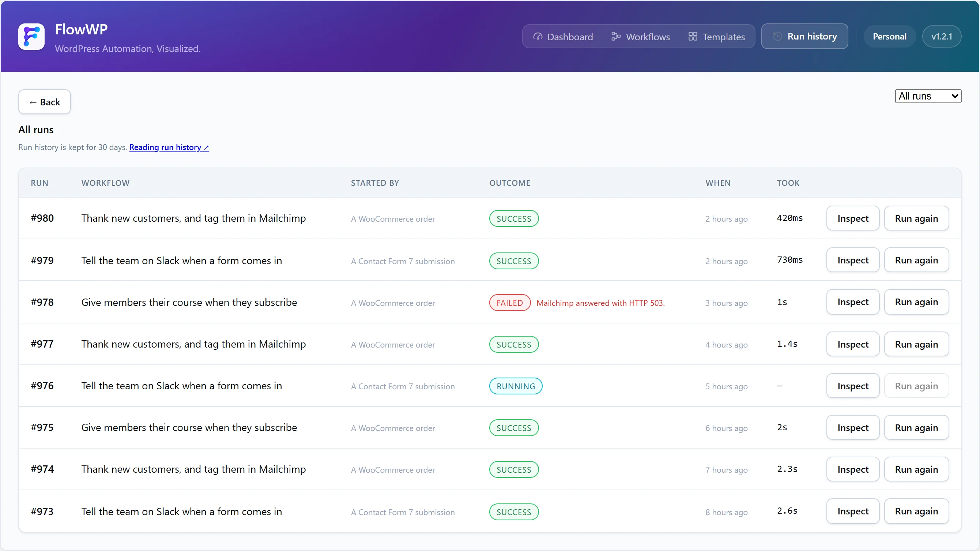Click run number #975
The width and height of the screenshot is (980, 551).
coord(42,427)
